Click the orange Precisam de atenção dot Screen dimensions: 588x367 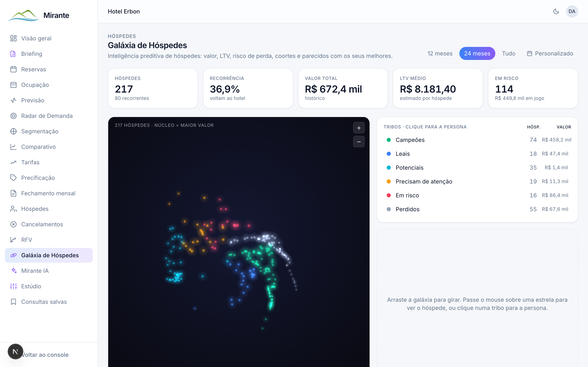point(389,181)
